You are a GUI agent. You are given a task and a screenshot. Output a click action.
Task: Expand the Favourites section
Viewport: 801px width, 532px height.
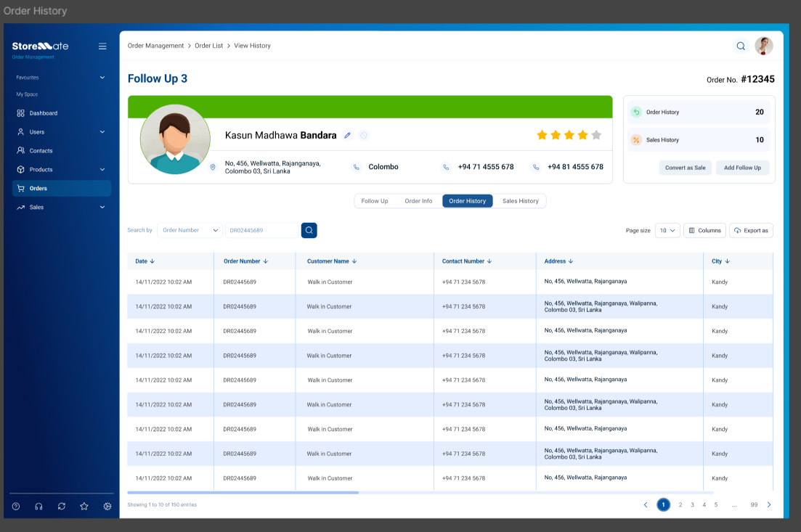tap(102, 78)
